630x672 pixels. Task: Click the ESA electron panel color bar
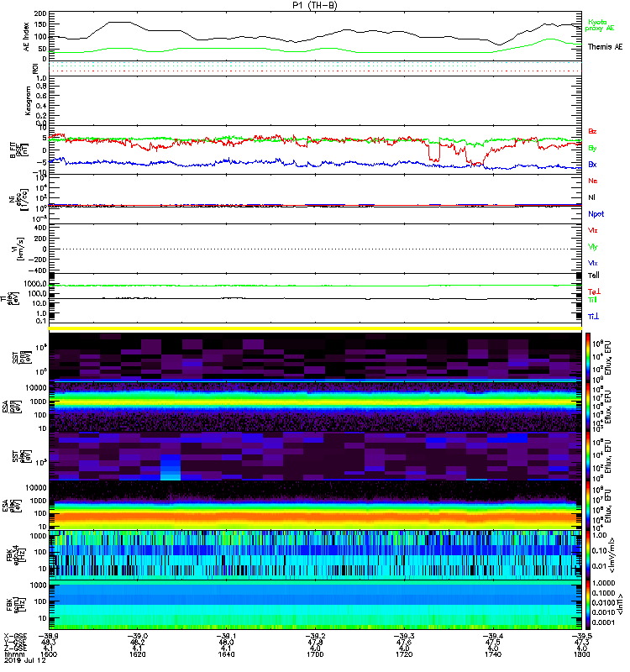coord(588,506)
